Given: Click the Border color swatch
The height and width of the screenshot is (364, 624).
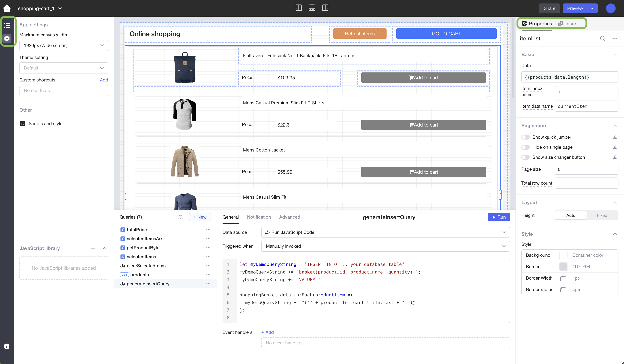Looking at the screenshot, I should 563,267.
